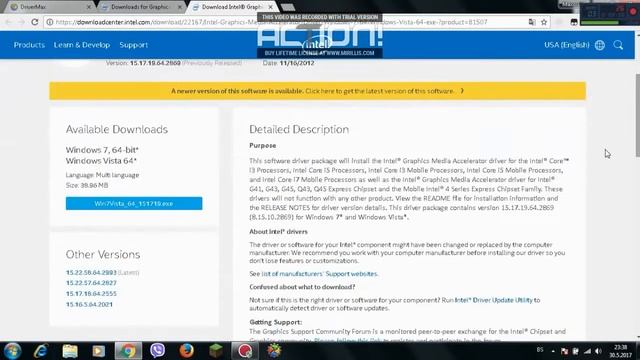
Task: Launch Firefox from the taskbar
Action: 187,351
